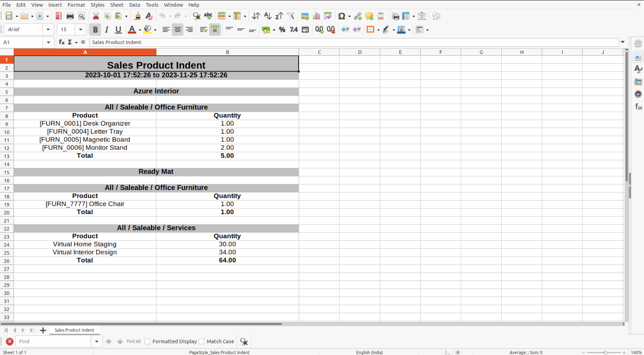The height and width of the screenshot is (355, 644).
Task: Toggle Align Left
Action: (166, 30)
